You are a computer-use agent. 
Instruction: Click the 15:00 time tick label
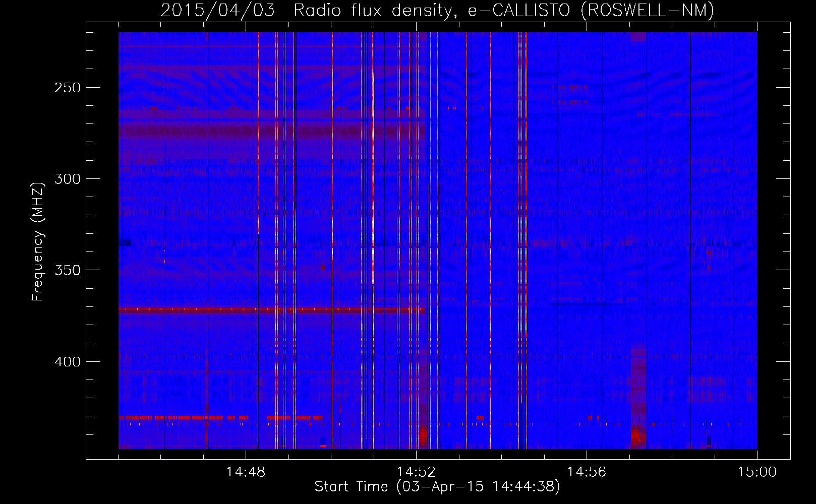tap(757, 472)
